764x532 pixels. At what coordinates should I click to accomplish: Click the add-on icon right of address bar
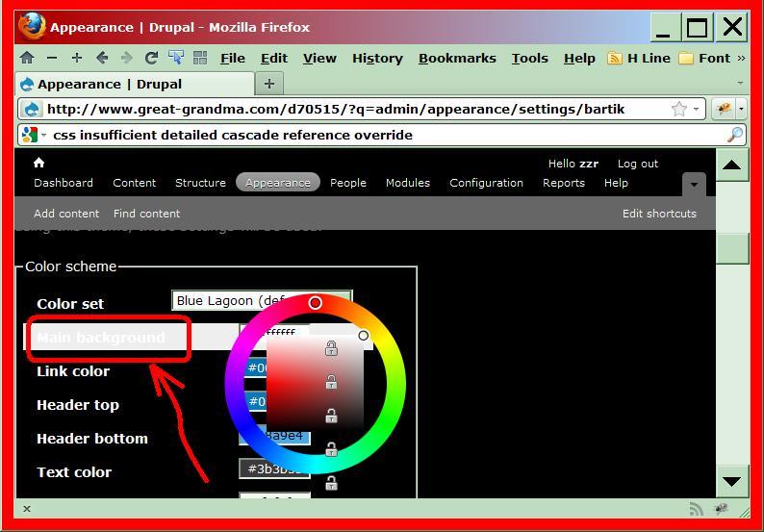pyautogui.click(x=724, y=109)
